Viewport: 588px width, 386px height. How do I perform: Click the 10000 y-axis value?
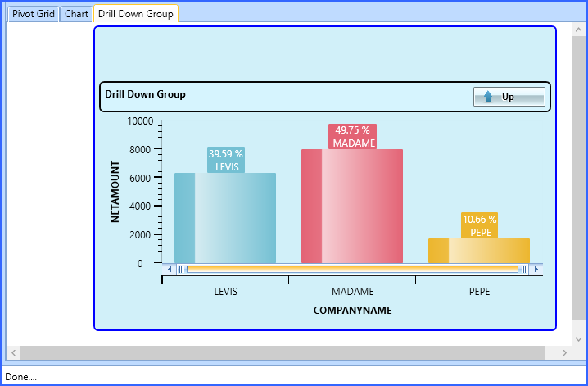[140, 121]
